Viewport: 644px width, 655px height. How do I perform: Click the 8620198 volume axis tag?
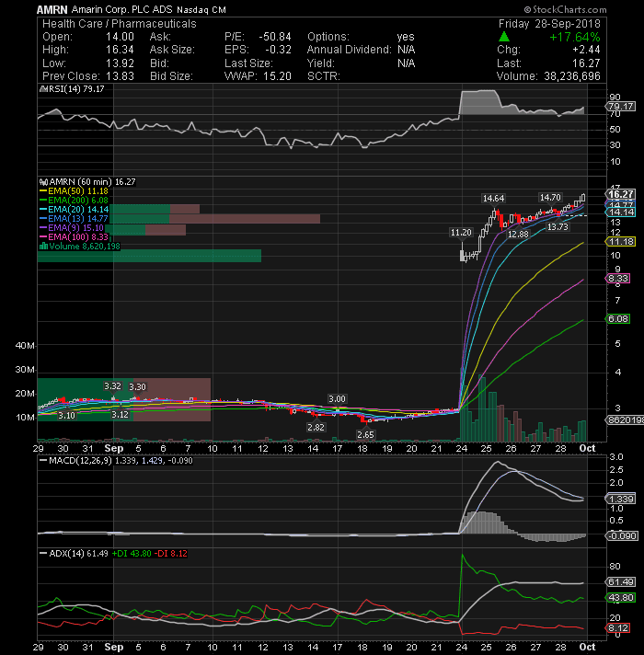pos(625,420)
